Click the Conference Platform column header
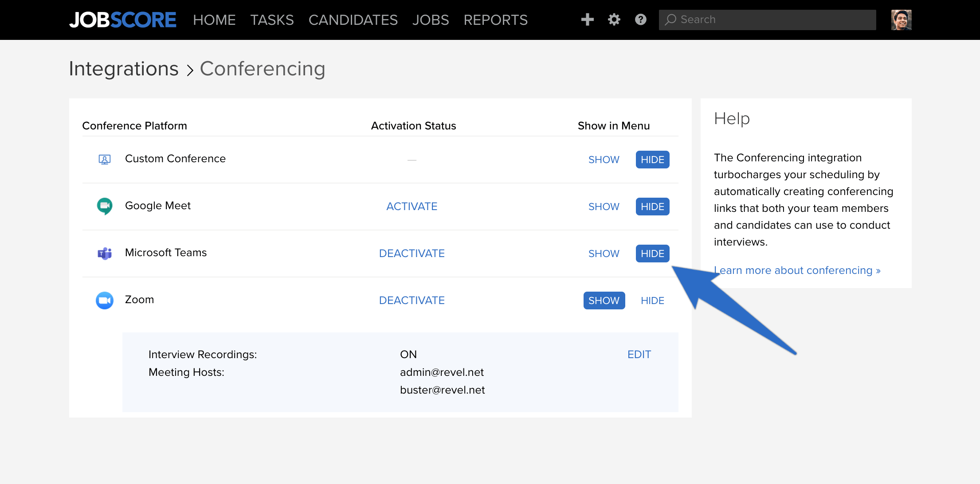980x484 pixels. (x=134, y=126)
